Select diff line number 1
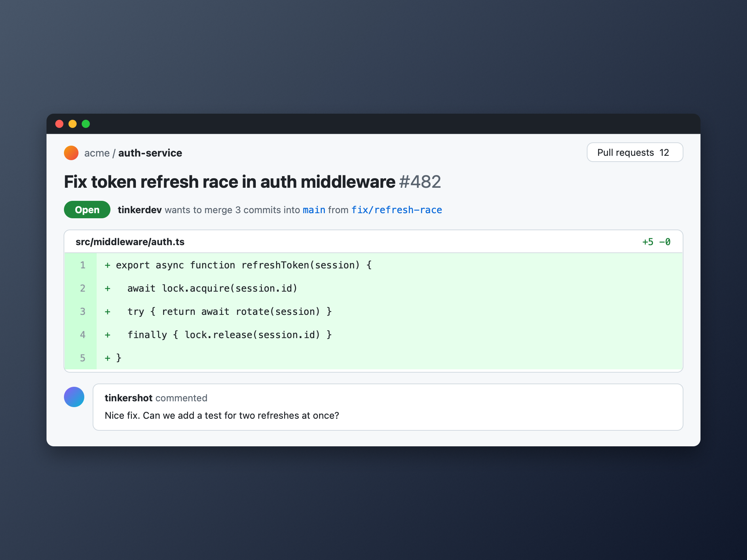 (82, 265)
